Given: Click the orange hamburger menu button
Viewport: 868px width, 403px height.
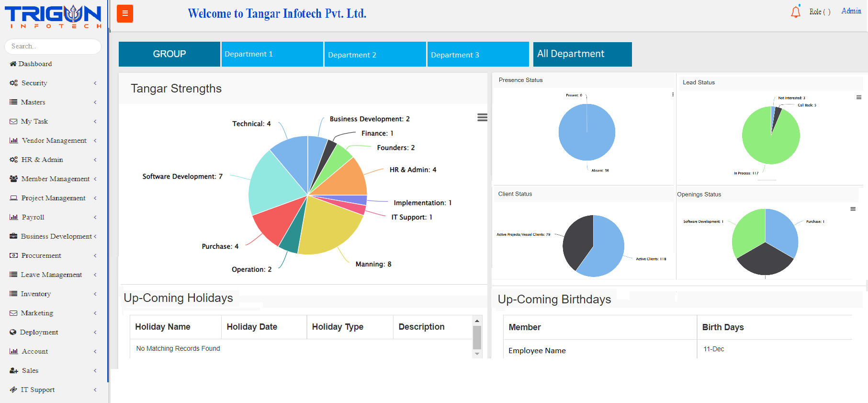Looking at the screenshot, I should click(x=125, y=14).
